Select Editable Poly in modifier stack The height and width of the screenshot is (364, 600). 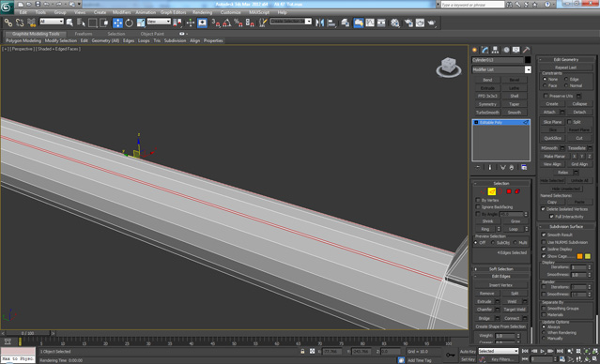click(500, 122)
